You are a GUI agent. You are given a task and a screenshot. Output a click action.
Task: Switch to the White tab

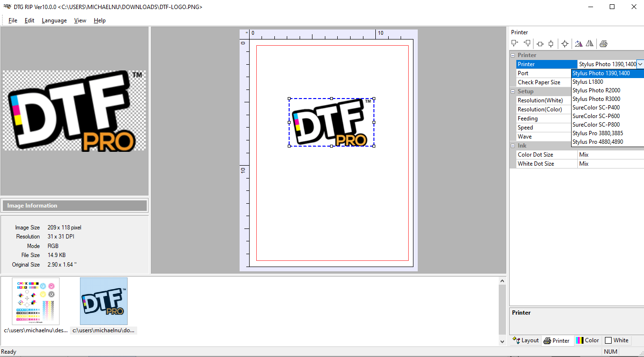click(617, 340)
